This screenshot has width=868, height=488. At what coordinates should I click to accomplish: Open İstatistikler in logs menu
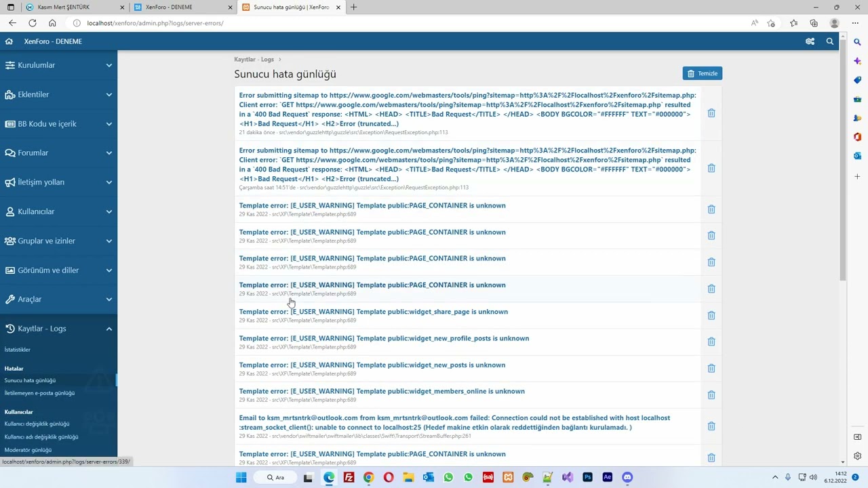(18, 350)
